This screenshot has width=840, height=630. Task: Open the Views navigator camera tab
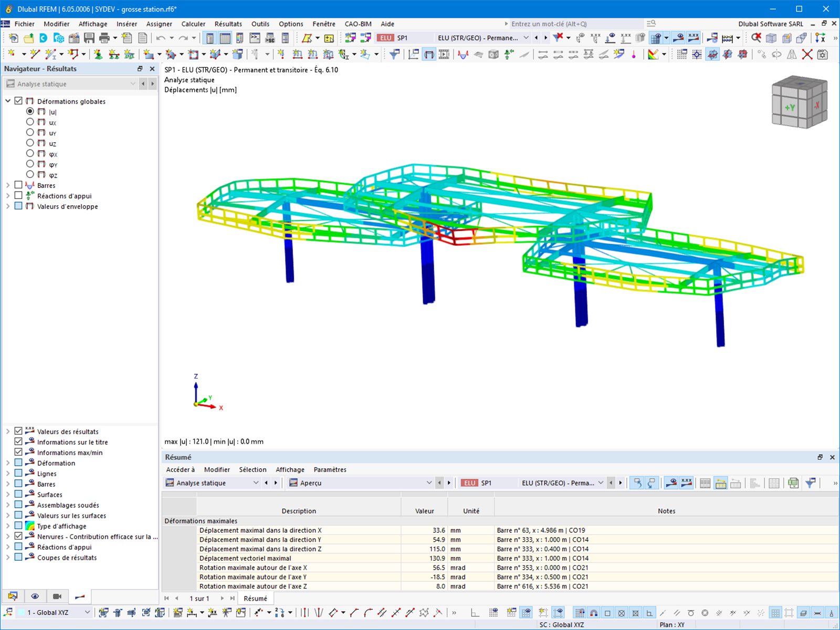(x=57, y=596)
